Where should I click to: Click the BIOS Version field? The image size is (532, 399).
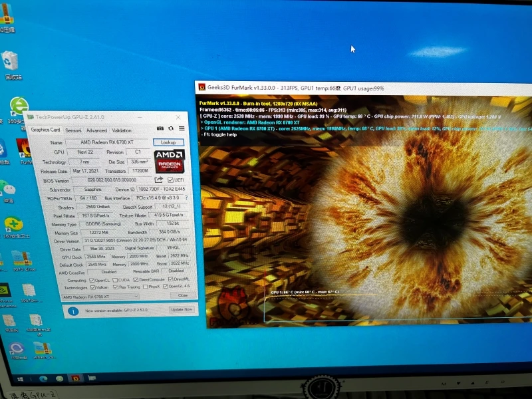[x=112, y=180]
